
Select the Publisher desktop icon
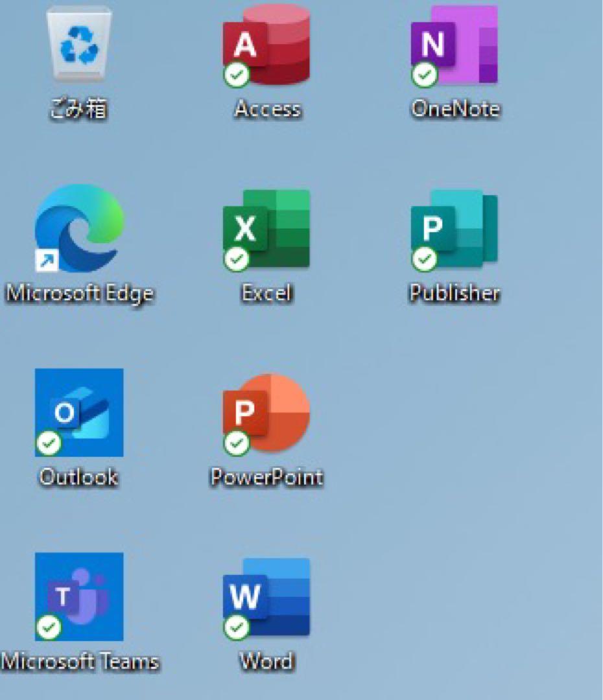(x=455, y=229)
